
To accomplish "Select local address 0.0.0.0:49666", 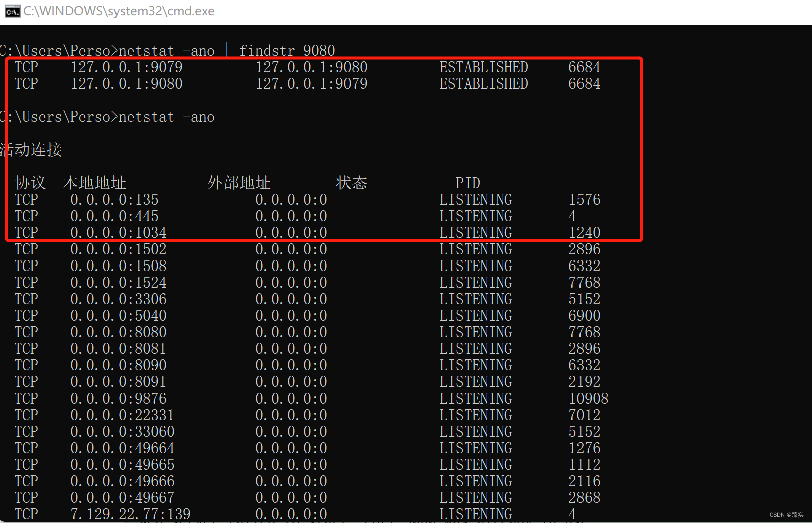I will click(x=123, y=481).
